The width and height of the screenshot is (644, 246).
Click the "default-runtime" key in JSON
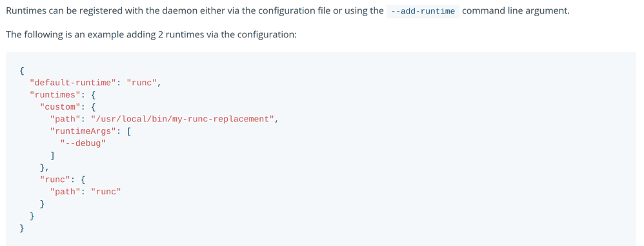point(73,83)
